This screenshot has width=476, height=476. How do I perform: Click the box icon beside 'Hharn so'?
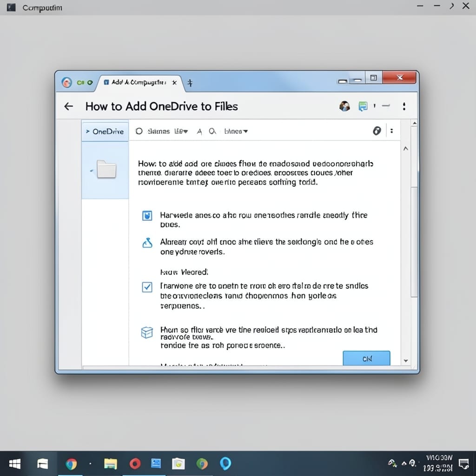pyautogui.click(x=147, y=332)
